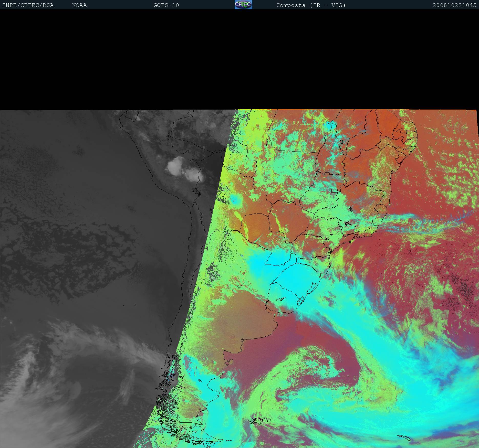479x448 pixels.
Task: Click the CPTEC logo in the header
Action: tap(243, 5)
